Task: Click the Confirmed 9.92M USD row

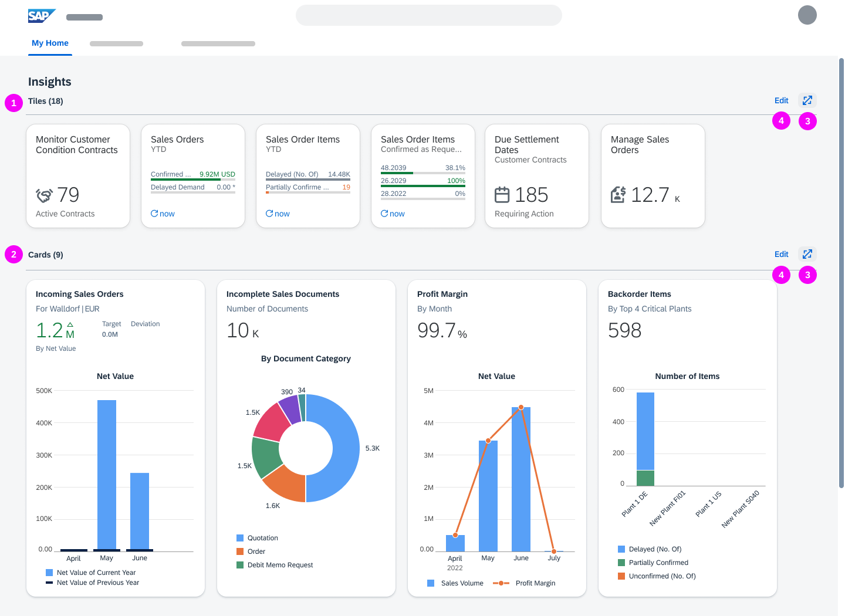Action: [193, 175]
